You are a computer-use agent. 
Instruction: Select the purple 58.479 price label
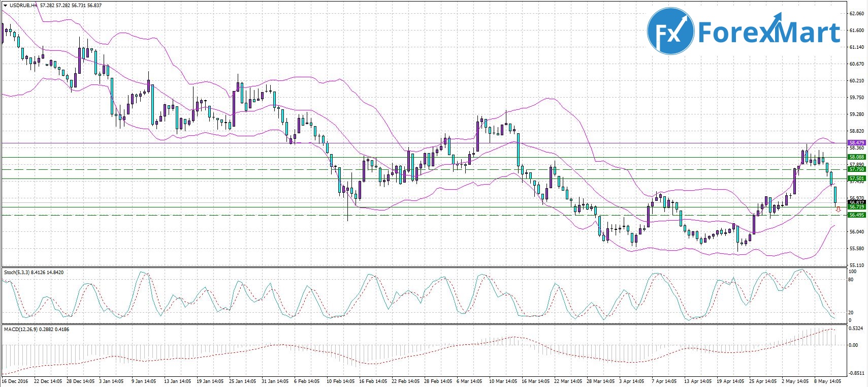click(x=857, y=143)
